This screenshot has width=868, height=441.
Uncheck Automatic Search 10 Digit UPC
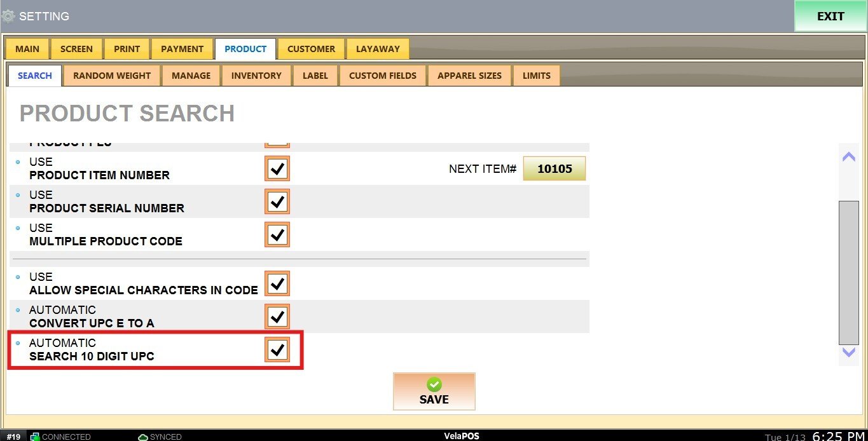(277, 350)
